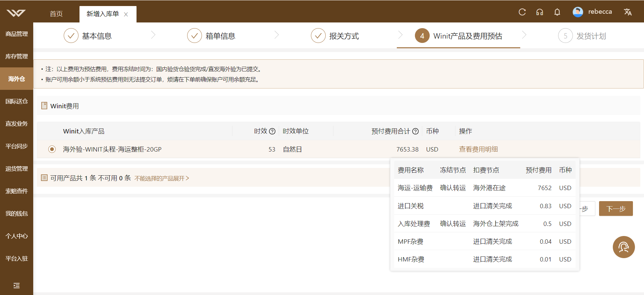Click the 冻结节点 column header in popup
This screenshot has height=295, width=644.
(453, 170)
